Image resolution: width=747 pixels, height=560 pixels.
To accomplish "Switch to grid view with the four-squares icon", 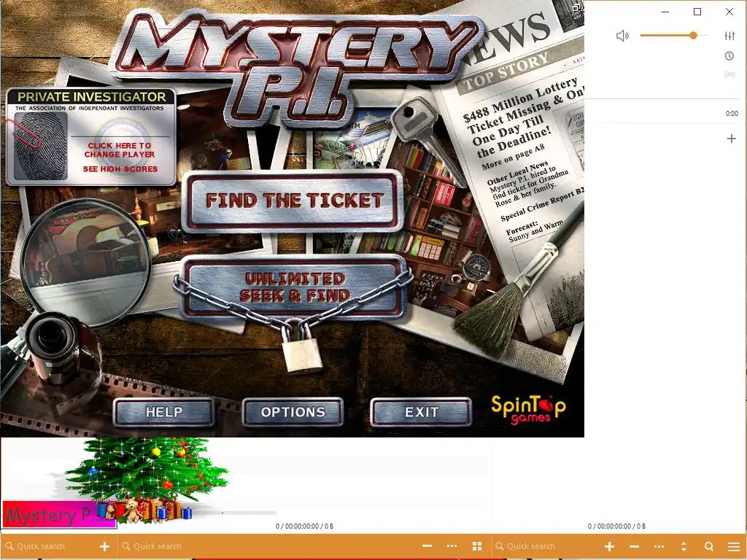I will click(477, 546).
